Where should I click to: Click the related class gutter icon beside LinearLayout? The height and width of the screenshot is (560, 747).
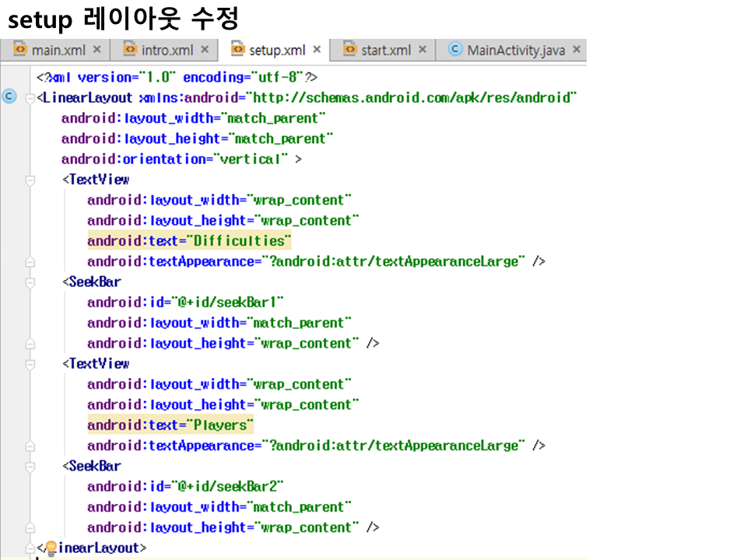click(9, 97)
